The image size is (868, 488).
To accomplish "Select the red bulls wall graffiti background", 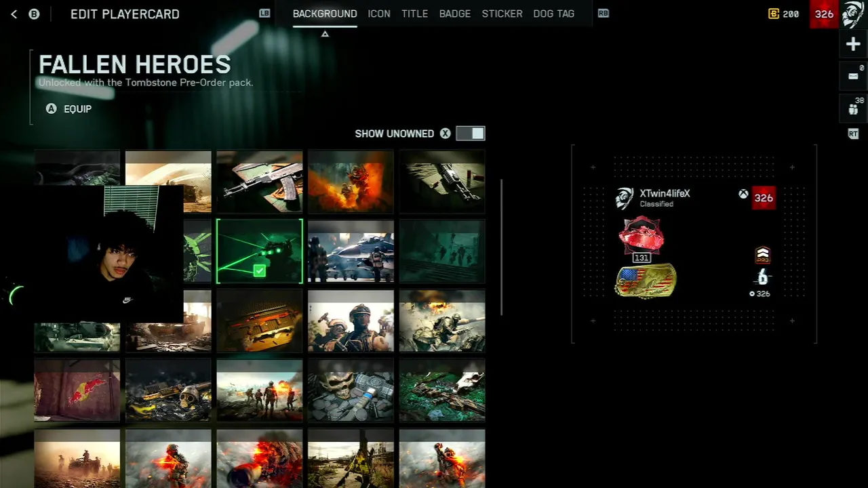I will coord(77,391).
